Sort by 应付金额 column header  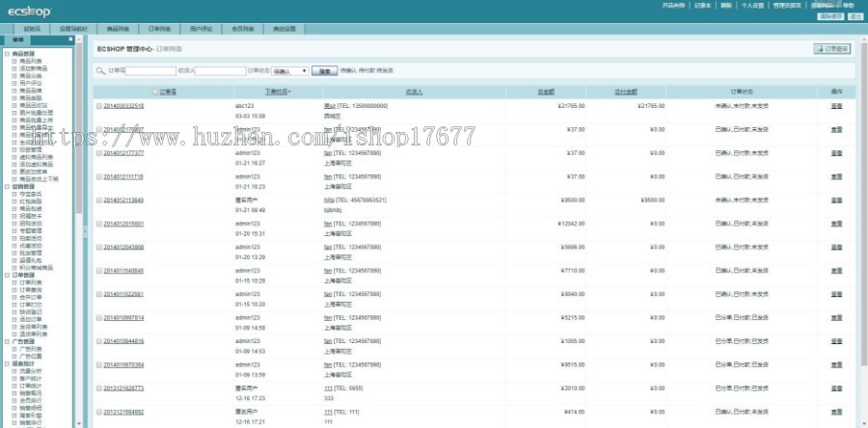626,92
